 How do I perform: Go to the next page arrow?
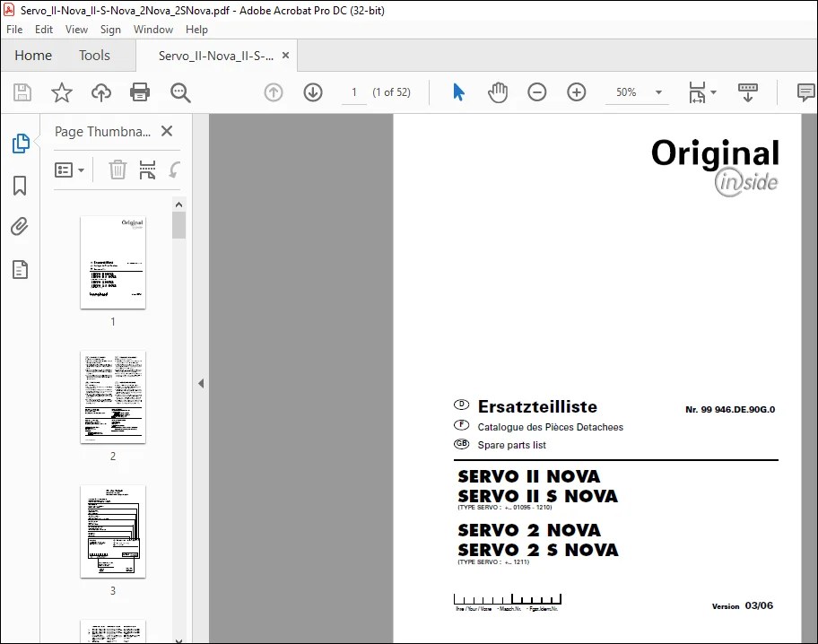click(x=313, y=92)
